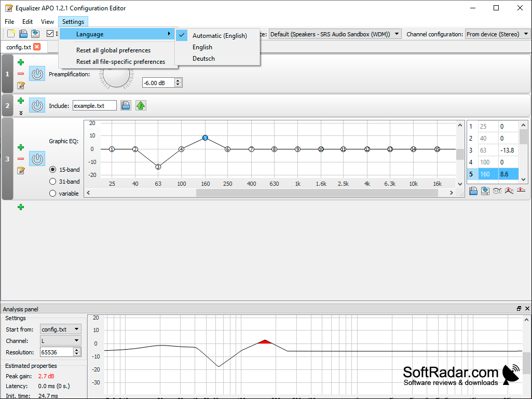Click the invert response icon under EQ table
Viewport: 532px width, 399px height.
pyautogui.click(x=497, y=191)
